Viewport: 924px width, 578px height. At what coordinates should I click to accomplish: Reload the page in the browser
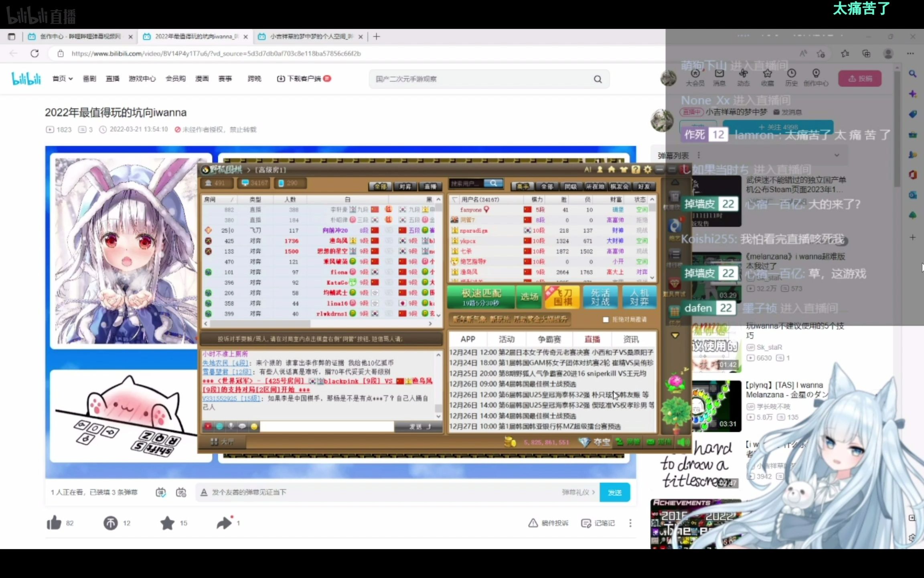(35, 53)
